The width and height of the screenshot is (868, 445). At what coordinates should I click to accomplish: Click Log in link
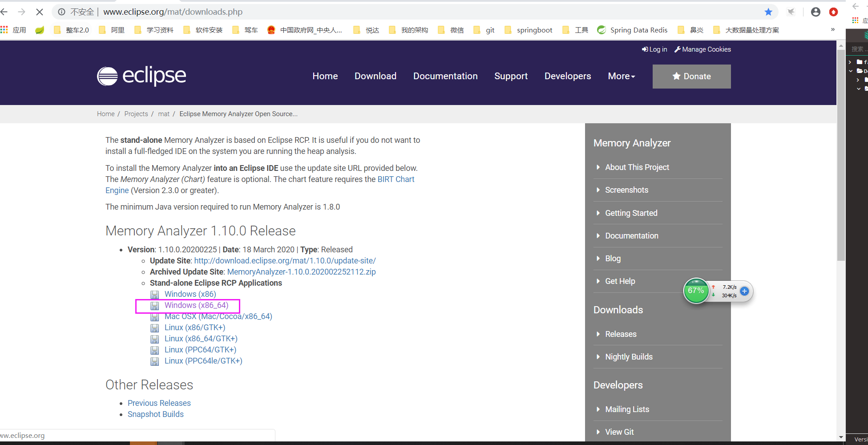click(654, 49)
